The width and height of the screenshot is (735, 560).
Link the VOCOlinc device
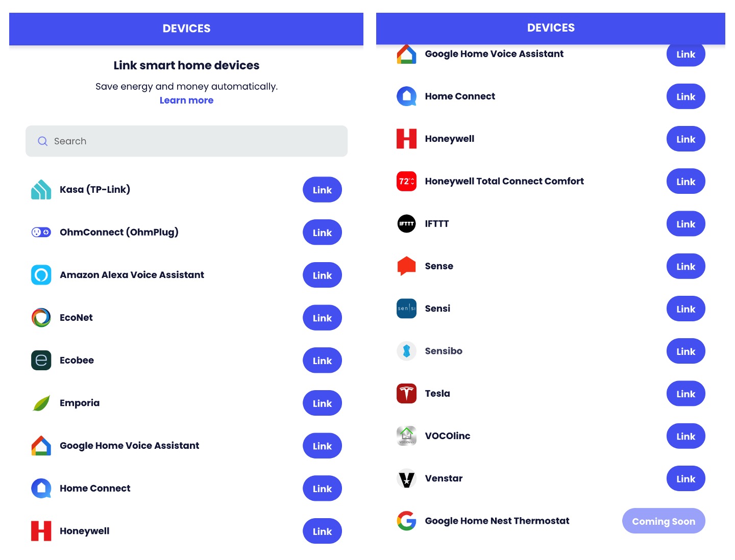click(x=685, y=436)
